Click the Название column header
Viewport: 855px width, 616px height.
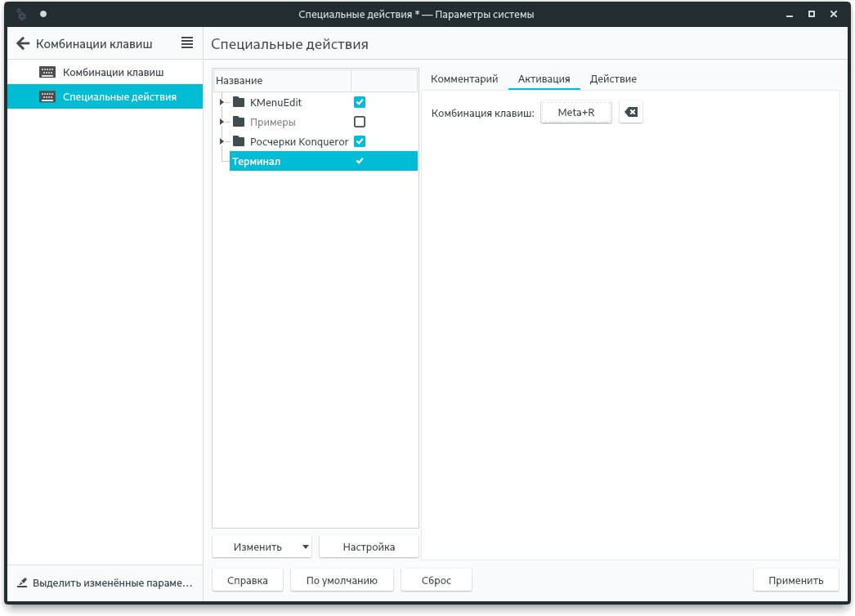point(282,81)
